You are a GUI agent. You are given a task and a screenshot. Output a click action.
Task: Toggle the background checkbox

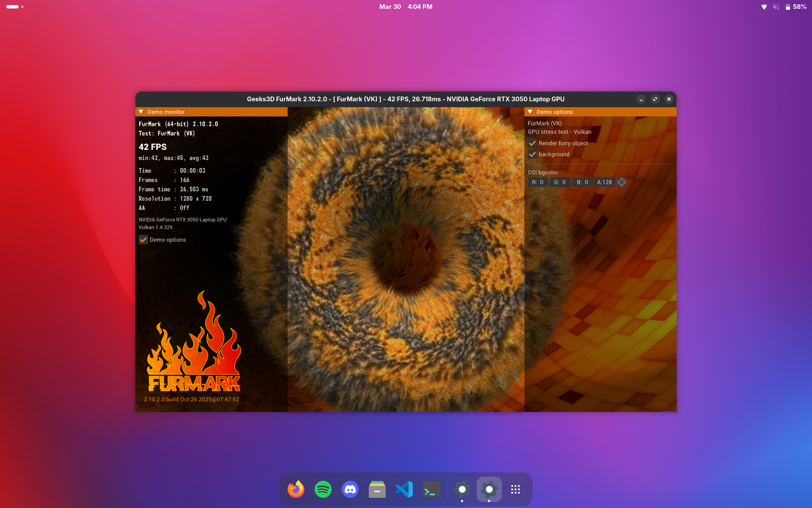pyautogui.click(x=532, y=154)
